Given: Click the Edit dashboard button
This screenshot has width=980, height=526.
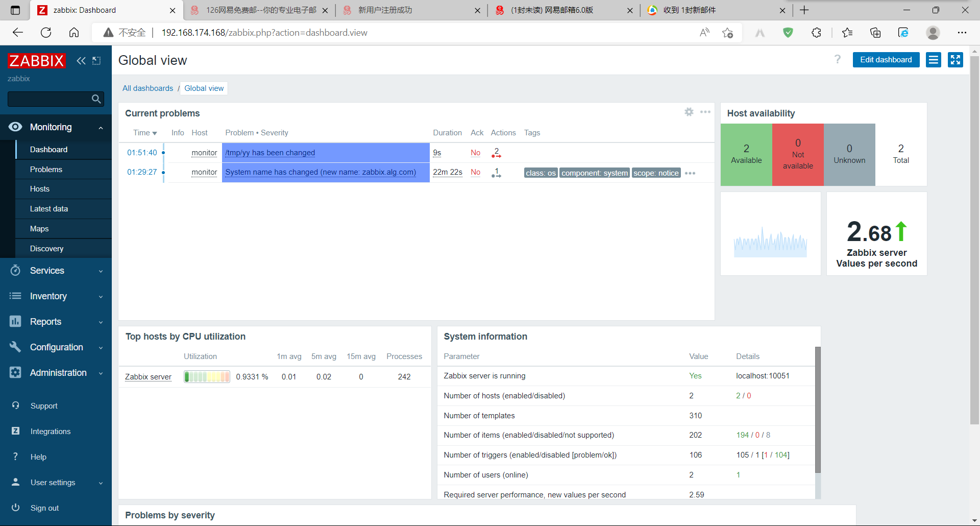Looking at the screenshot, I should 886,60.
